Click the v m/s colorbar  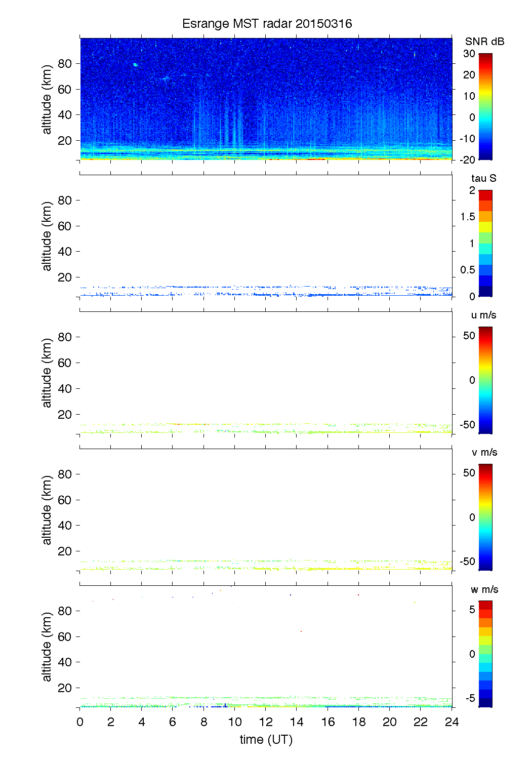(x=485, y=517)
